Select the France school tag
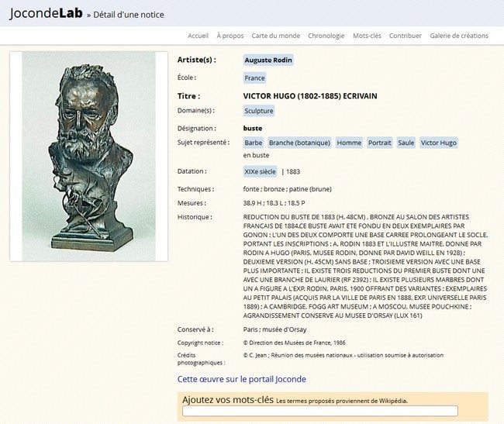This screenshot has height=424, width=504. [x=254, y=78]
